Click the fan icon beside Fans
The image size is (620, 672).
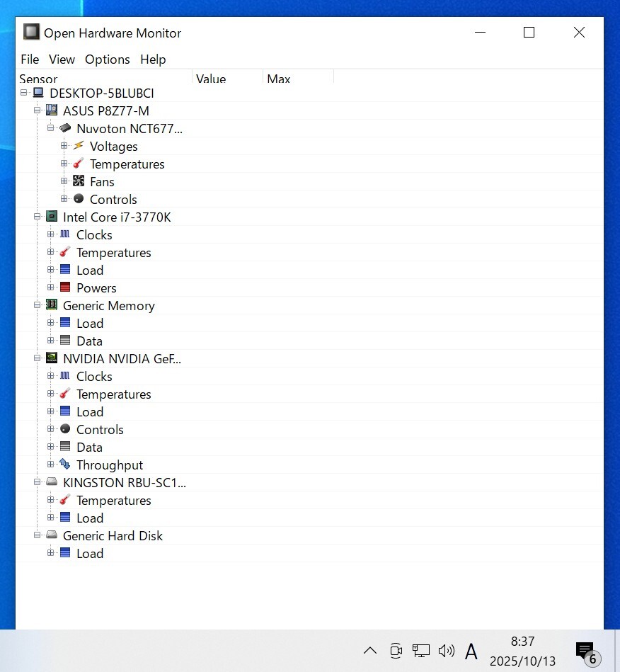[x=79, y=181]
